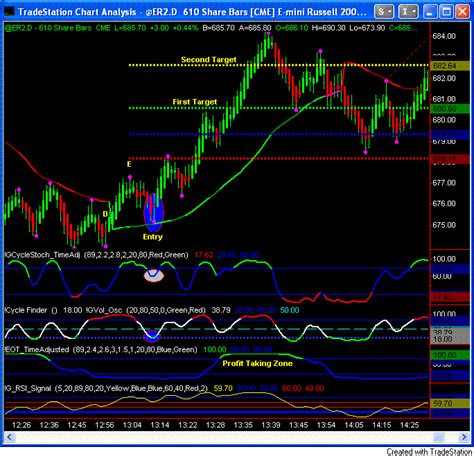Image resolution: width=474 pixels, height=456 pixels.
Task: Click the horizontal scrollbar right arrow
Action: 463,437
